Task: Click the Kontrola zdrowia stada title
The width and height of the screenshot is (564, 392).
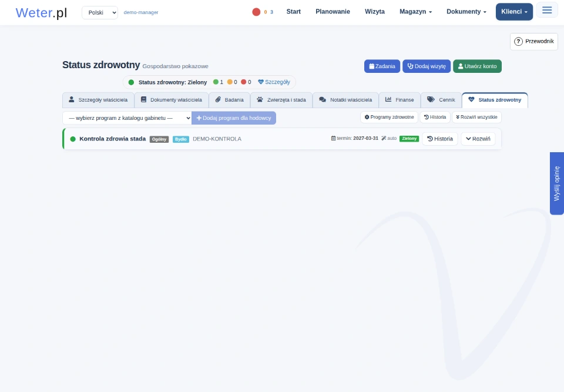Action: pos(113,139)
